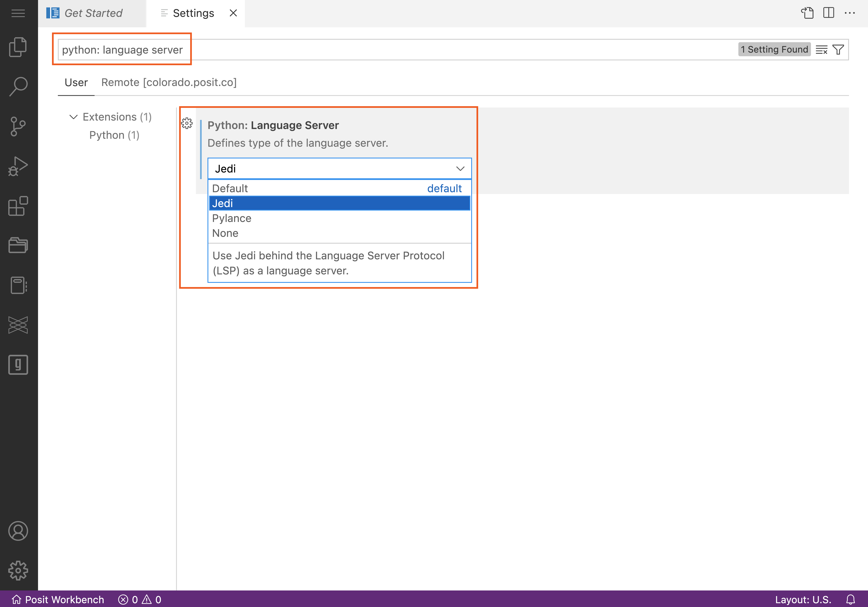Open the Search view in the activity bar
The height and width of the screenshot is (607, 868).
click(18, 87)
